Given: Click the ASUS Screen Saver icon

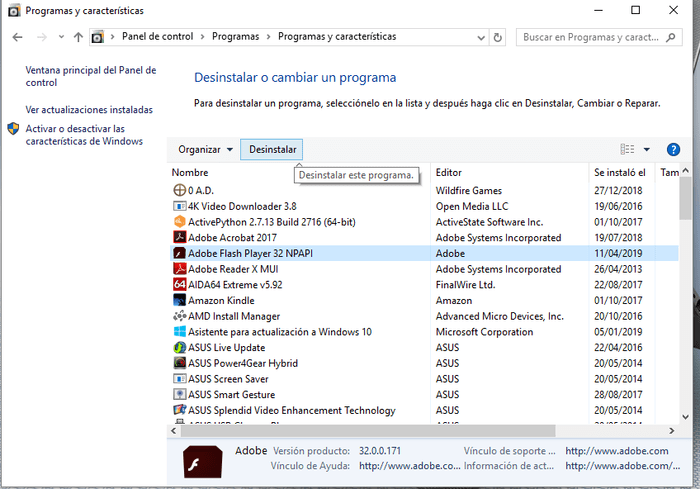Looking at the screenshot, I should click(x=179, y=379).
